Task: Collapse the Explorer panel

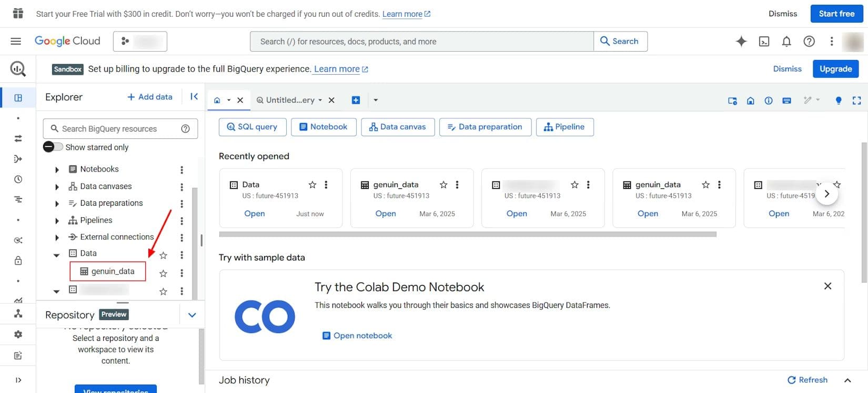Action: (x=194, y=97)
